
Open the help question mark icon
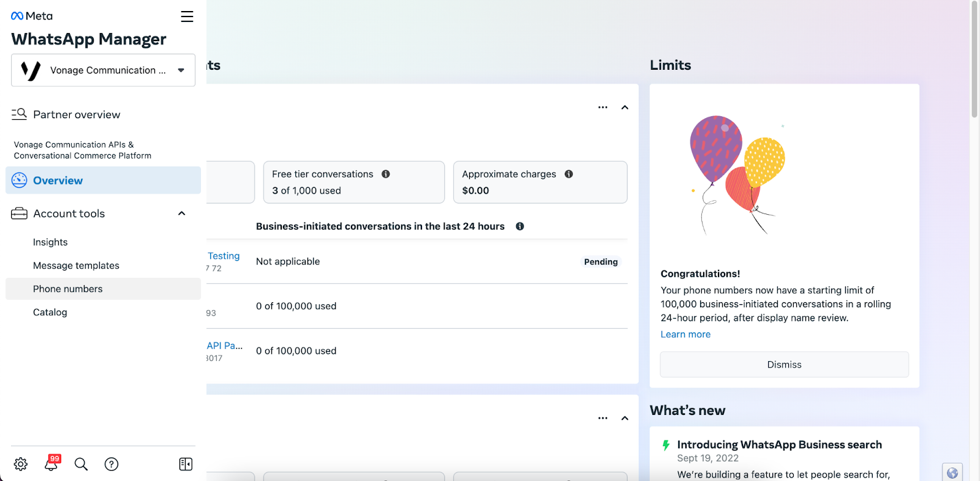[x=111, y=464]
